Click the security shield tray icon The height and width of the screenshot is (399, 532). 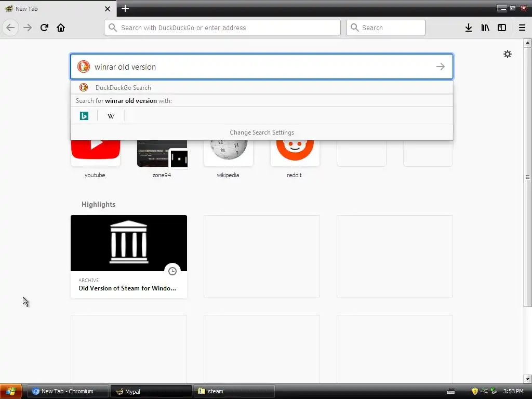(475, 391)
